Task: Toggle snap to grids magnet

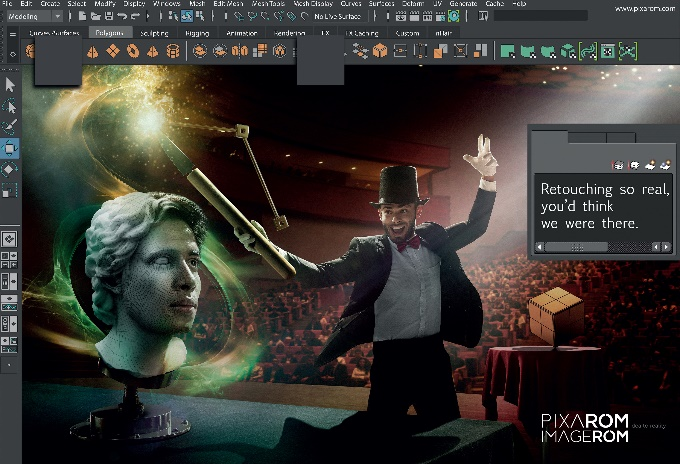Action: (239, 16)
